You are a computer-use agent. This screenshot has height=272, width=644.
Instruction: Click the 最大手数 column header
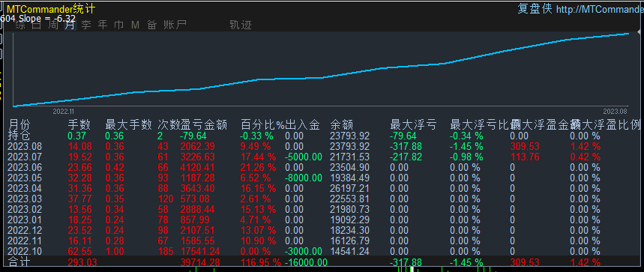click(128, 124)
